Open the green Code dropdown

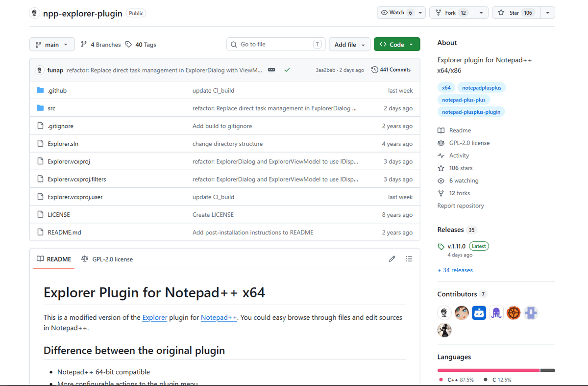397,45
